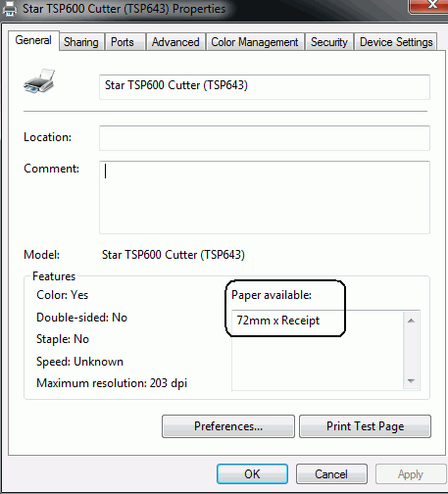Click the Maximum resolution: 203 dpi text
Image resolution: width=448 pixels, height=494 pixels.
112,383
